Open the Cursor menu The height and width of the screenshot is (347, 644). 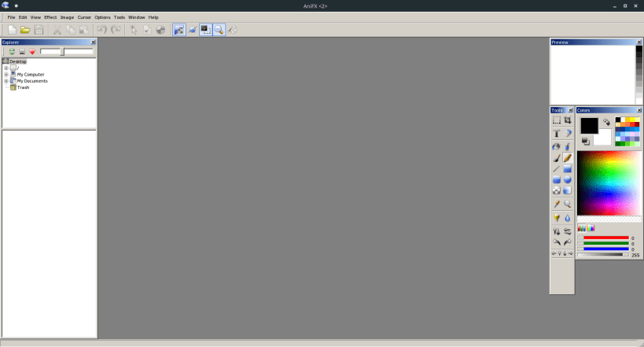tap(84, 17)
